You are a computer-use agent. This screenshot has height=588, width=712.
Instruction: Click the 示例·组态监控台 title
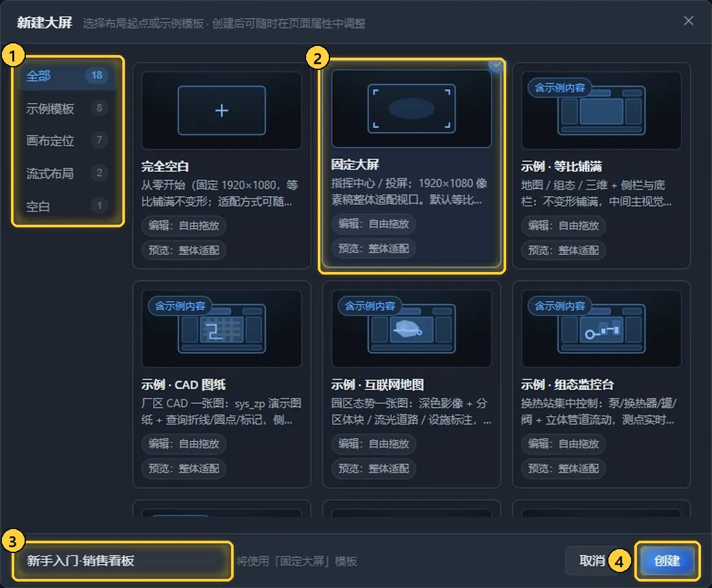[x=567, y=385]
